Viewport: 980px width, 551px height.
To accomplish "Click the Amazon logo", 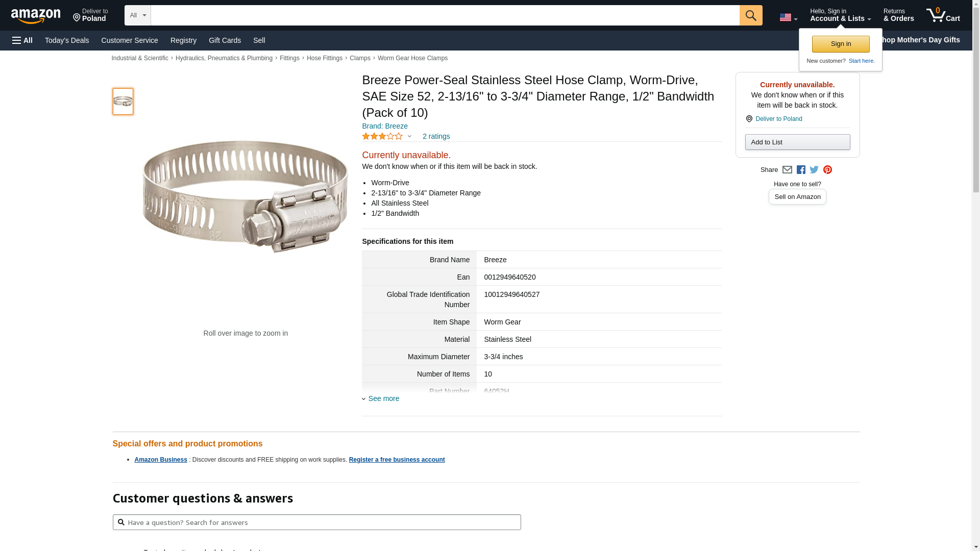I will click(36, 16).
